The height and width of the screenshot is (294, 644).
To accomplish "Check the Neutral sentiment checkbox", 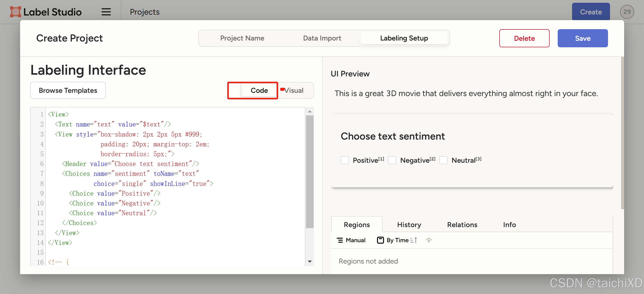I will [443, 160].
